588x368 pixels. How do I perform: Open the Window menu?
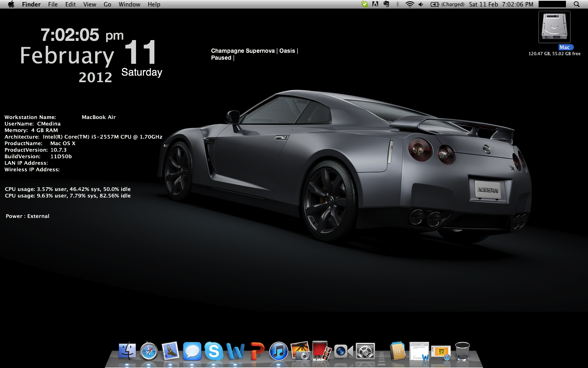coord(129,4)
